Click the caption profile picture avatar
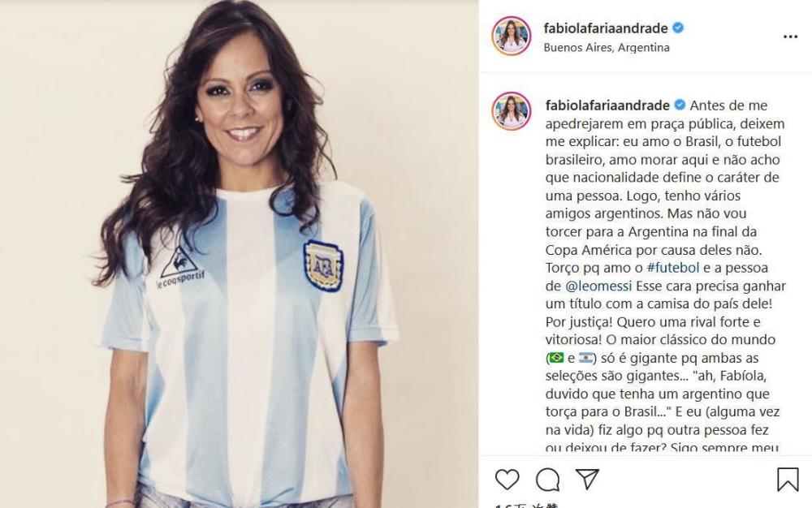The height and width of the screenshot is (508, 812). pyautogui.click(x=511, y=111)
